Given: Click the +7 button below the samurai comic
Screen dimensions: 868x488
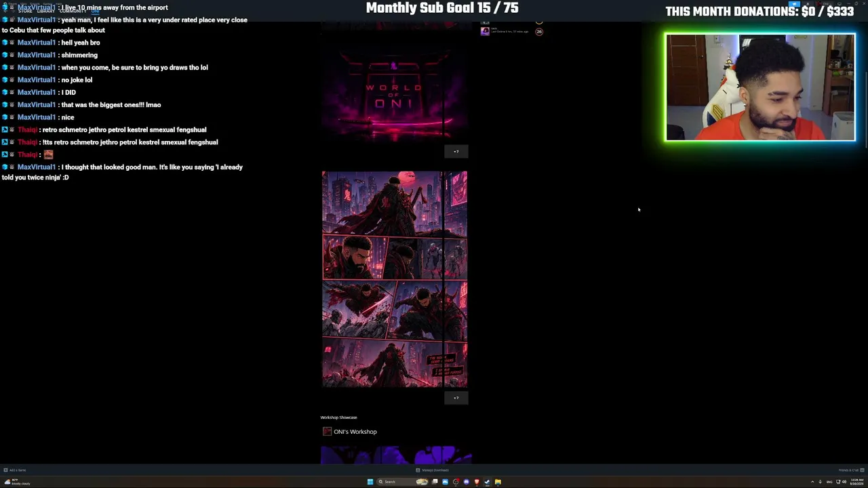Looking at the screenshot, I should (456, 398).
